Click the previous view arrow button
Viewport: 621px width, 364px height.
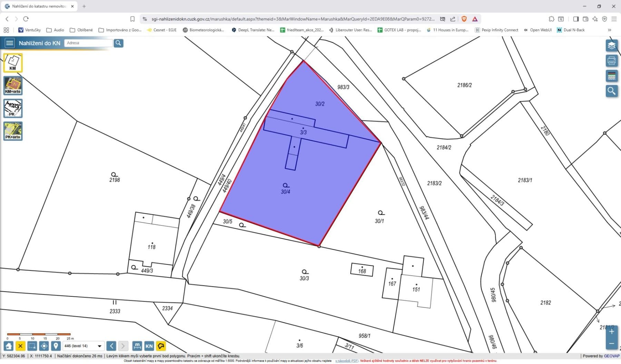coord(111,346)
